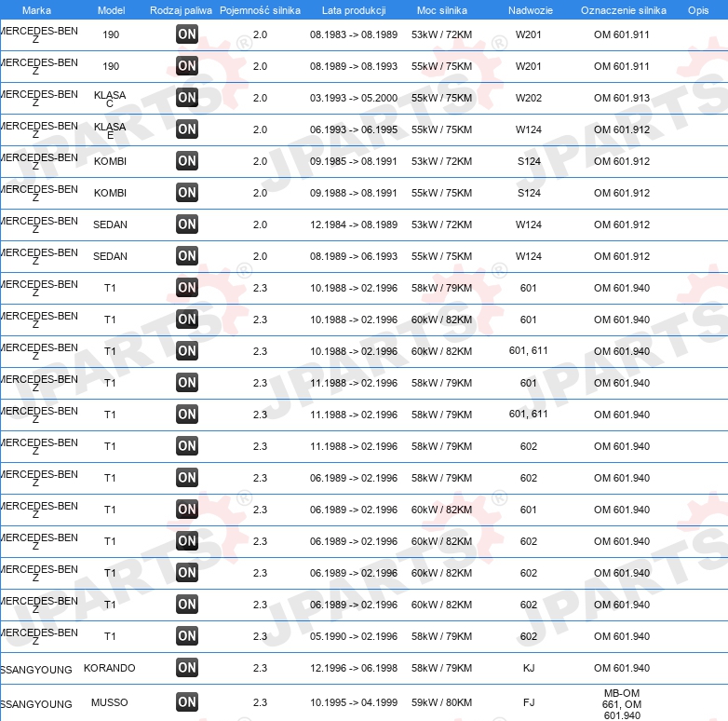Click ON badge for T1 06.1989 58kW row
Image resolution: width=728 pixels, height=721 pixels.
point(187,478)
